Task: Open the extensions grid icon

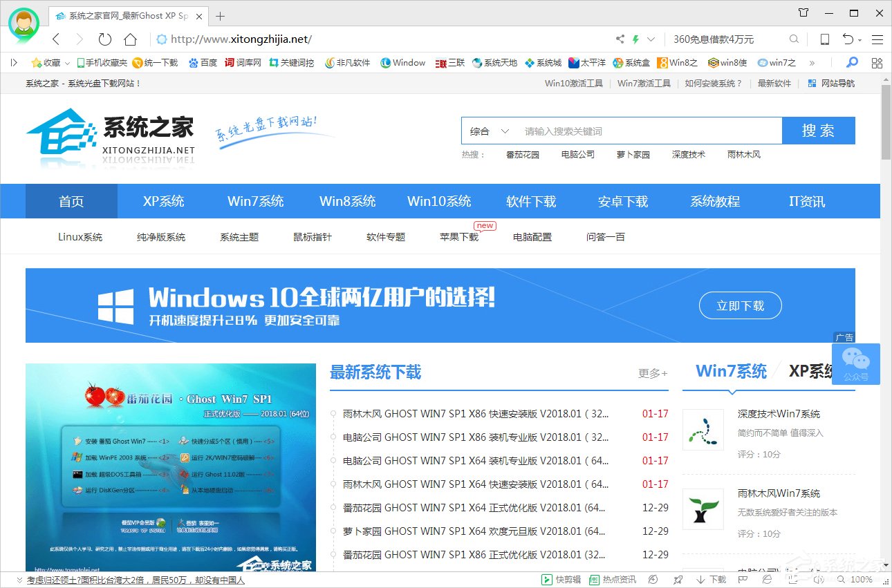Action: click(877, 62)
